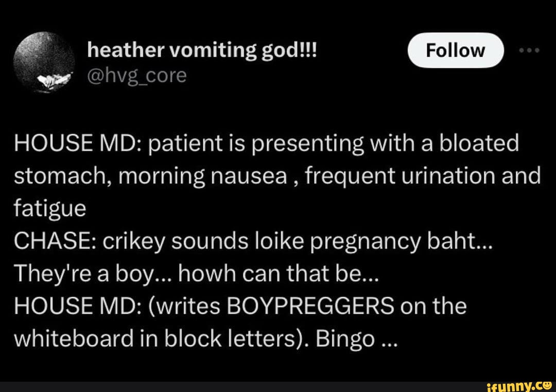Open the iFunny smiley logo in the corner

coord(547,385)
